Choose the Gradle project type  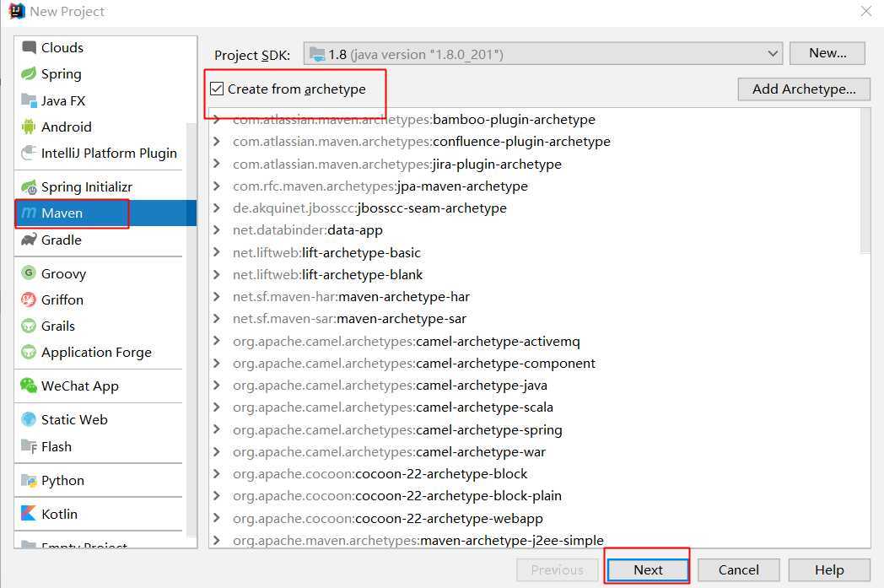[x=62, y=240]
